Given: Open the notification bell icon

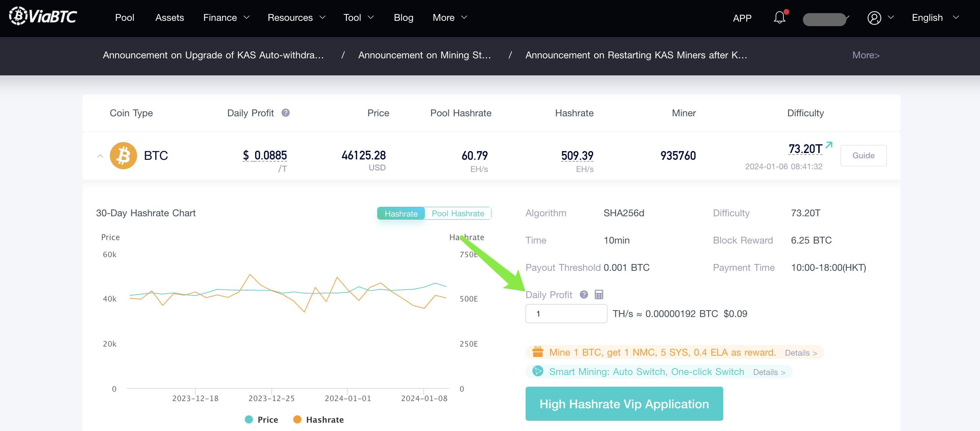Looking at the screenshot, I should pyautogui.click(x=779, y=17).
